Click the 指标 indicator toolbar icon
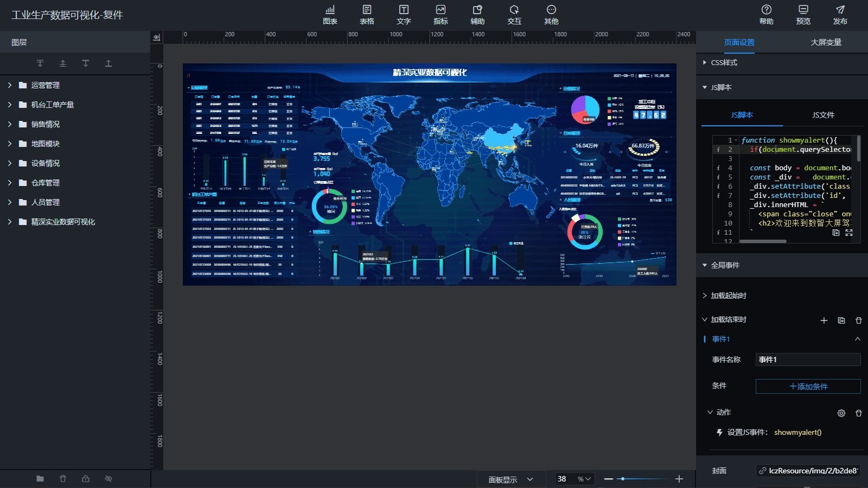Viewport: 868px width, 488px height. pos(441,15)
